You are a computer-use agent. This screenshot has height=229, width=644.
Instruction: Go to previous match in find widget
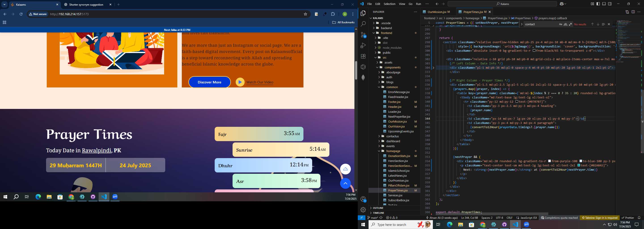click(x=592, y=24)
